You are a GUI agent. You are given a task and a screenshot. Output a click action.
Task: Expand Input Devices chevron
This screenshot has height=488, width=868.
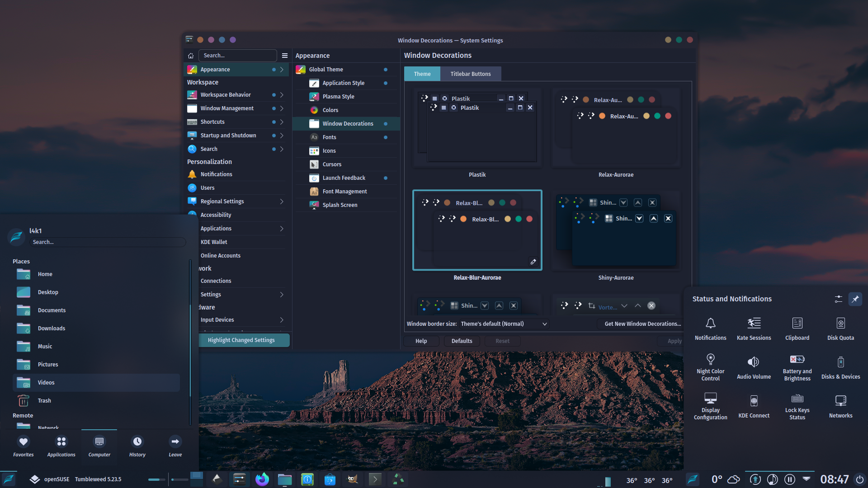(282, 320)
